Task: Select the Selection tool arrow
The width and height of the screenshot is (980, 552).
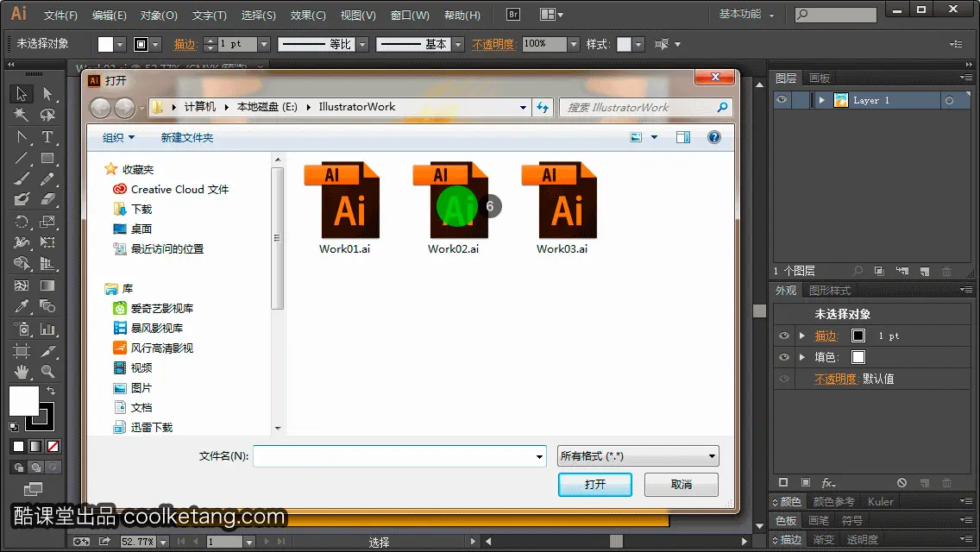Action: point(22,94)
